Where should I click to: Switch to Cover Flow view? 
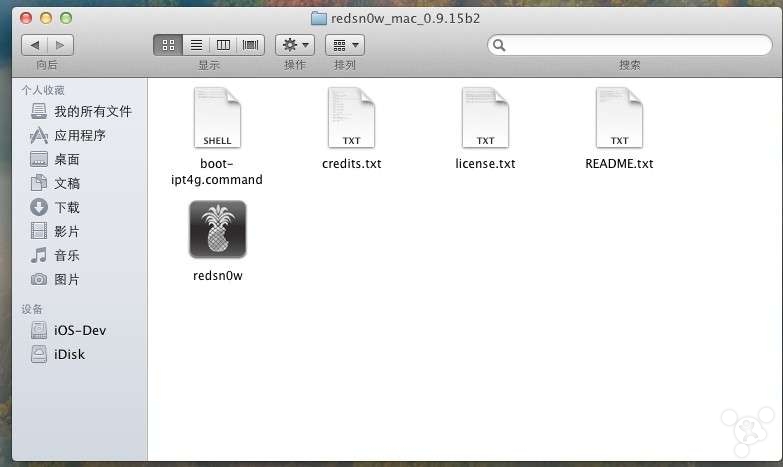251,45
